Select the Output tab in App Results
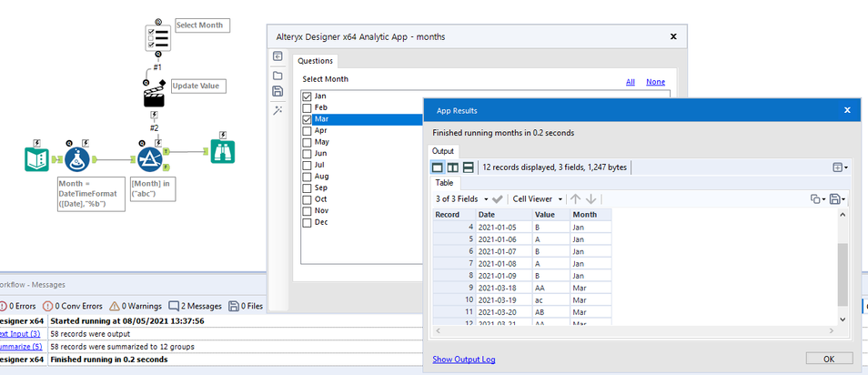868x375 pixels. tap(443, 151)
